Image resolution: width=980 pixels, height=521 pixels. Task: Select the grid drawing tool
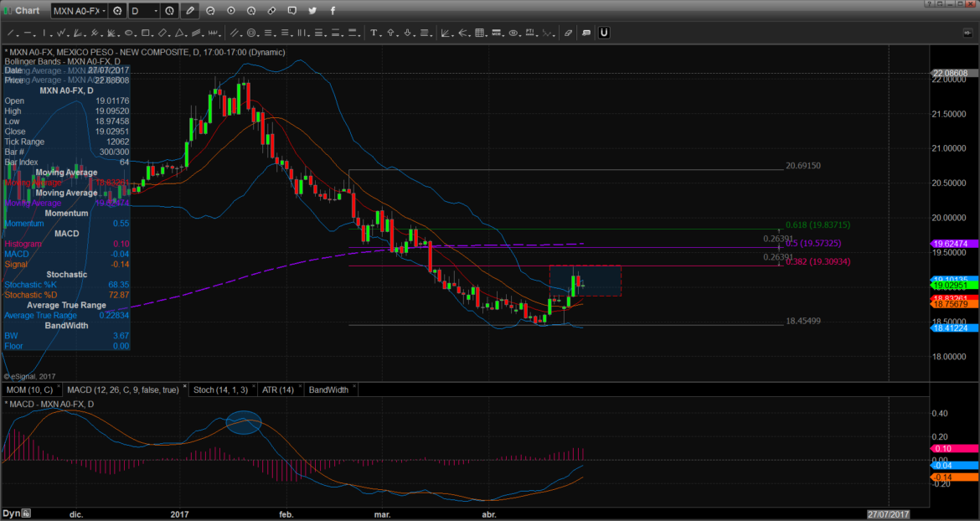pyautogui.click(x=480, y=34)
